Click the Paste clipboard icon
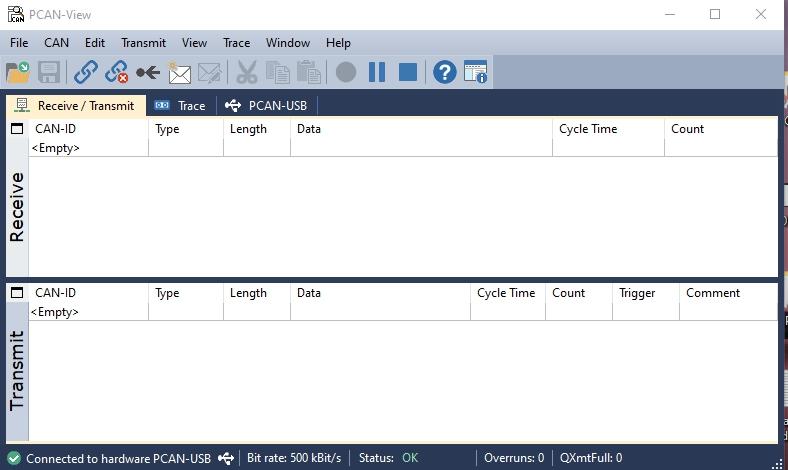This screenshot has width=788, height=470. click(x=309, y=72)
